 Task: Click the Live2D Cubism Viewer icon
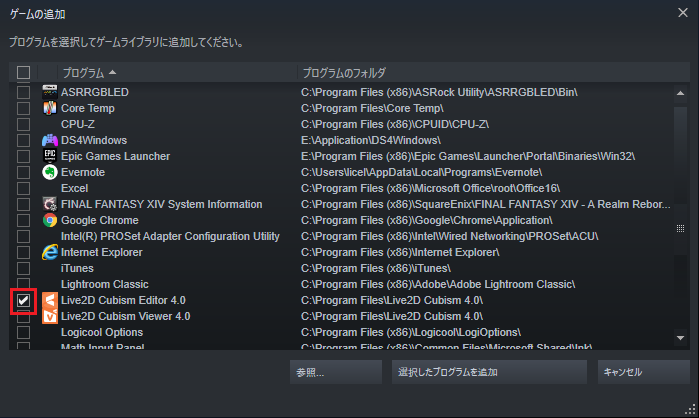(x=49, y=316)
